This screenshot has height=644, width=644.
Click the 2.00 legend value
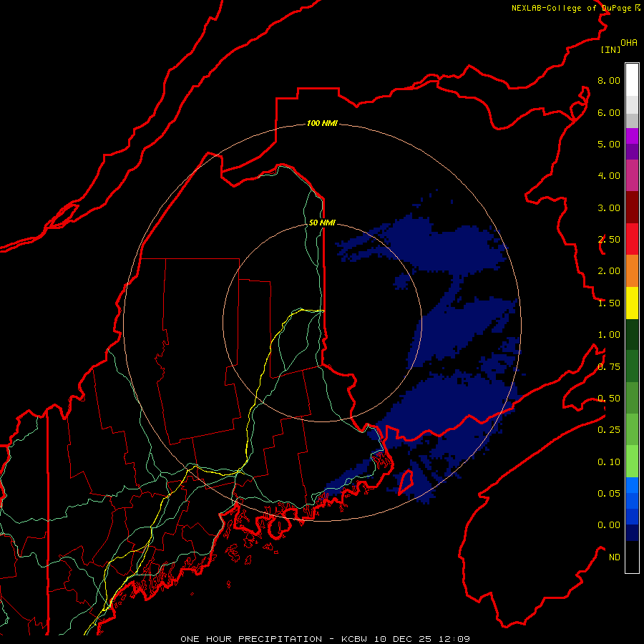609,271
